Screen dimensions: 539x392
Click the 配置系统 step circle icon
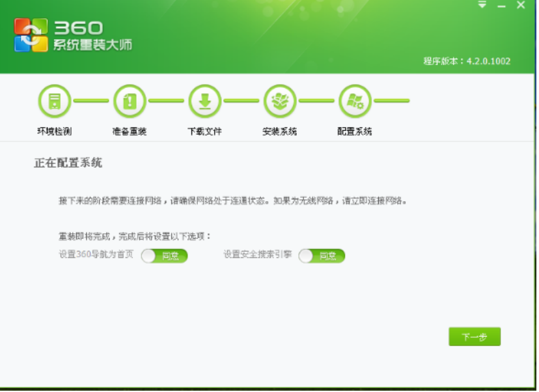[355, 101]
